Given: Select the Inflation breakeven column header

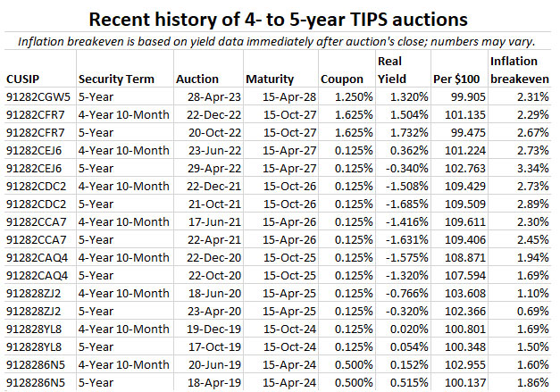Looking at the screenshot, I should (x=519, y=71).
